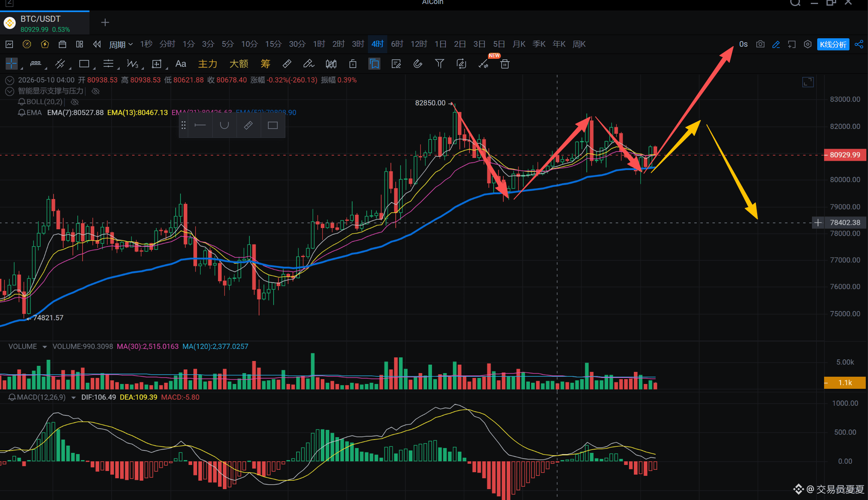Click the 0s latency indicator
The image size is (868, 500).
[x=743, y=44]
